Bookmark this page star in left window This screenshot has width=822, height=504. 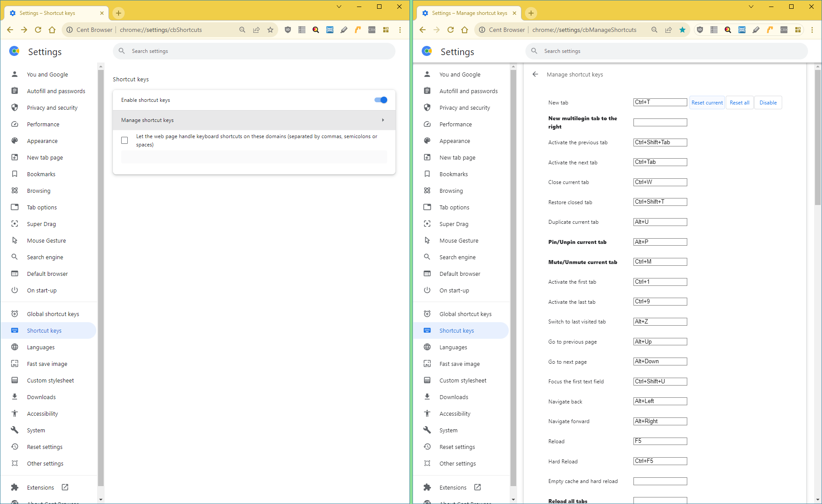coord(270,30)
